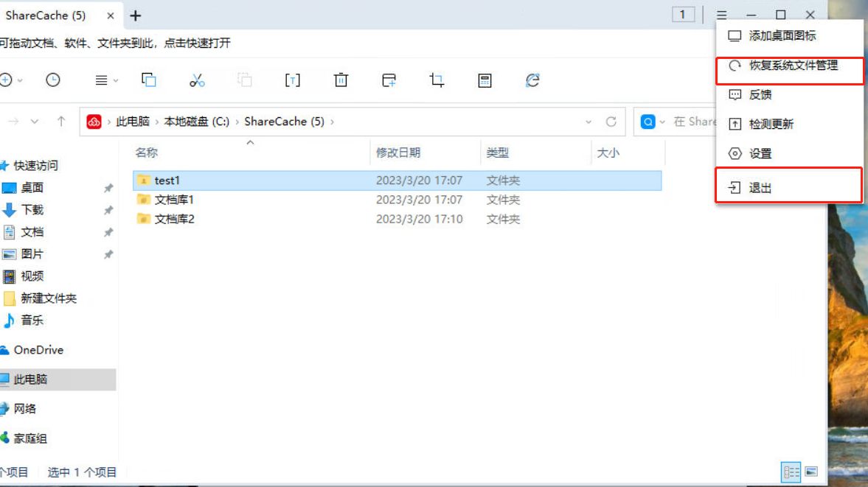Click 此电脑 in the address breadcrumb
This screenshot has width=868, height=487.
coord(133,122)
